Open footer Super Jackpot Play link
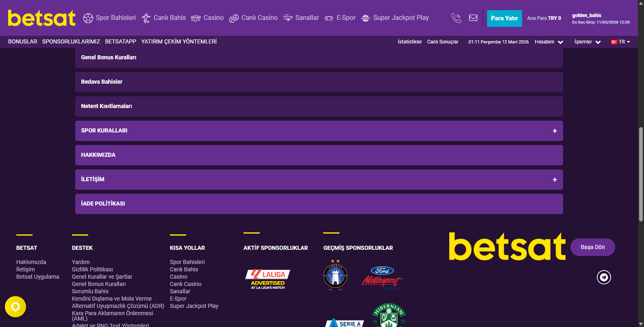The width and height of the screenshot is (644, 327). point(194,306)
